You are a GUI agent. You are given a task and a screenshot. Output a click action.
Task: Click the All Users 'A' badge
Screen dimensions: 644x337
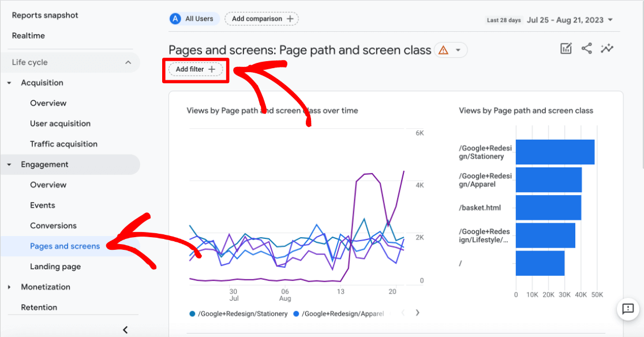(x=175, y=19)
